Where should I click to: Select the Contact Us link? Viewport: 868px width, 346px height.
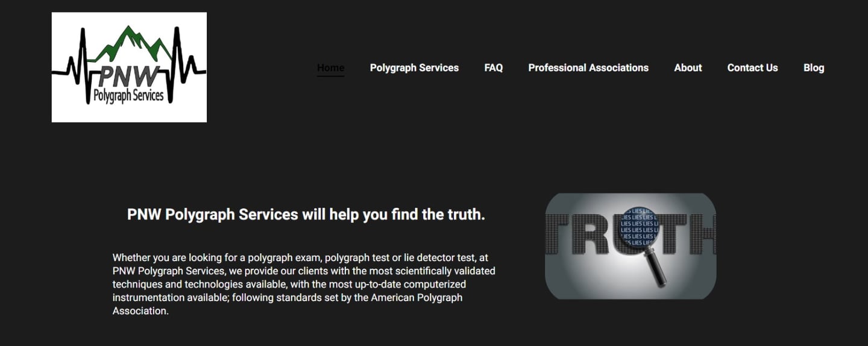pos(752,68)
